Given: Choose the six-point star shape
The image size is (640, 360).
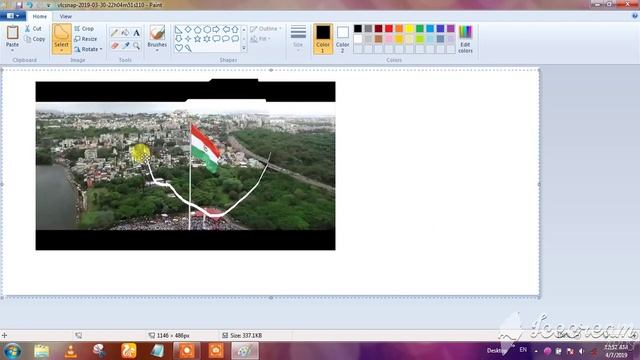Looking at the screenshot, I should 207,39.
